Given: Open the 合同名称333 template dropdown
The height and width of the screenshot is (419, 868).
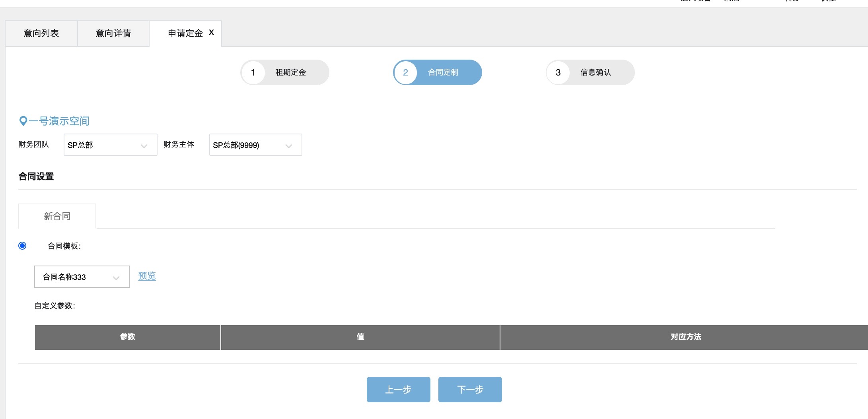Looking at the screenshot, I should coord(82,277).
